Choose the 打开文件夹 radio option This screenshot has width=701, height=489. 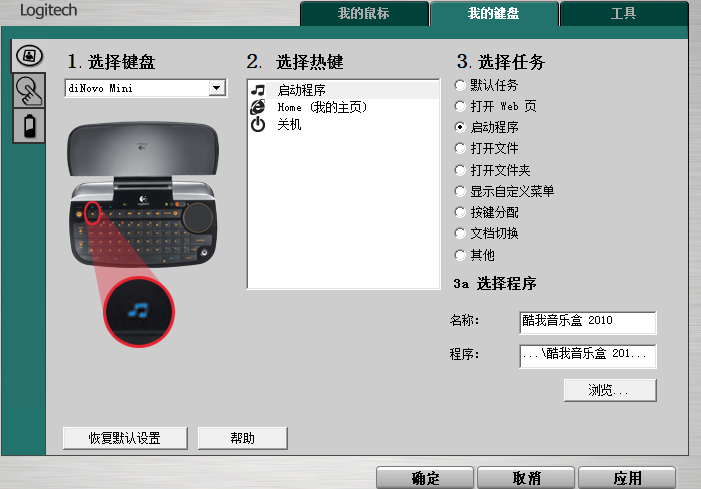(460, 170)
